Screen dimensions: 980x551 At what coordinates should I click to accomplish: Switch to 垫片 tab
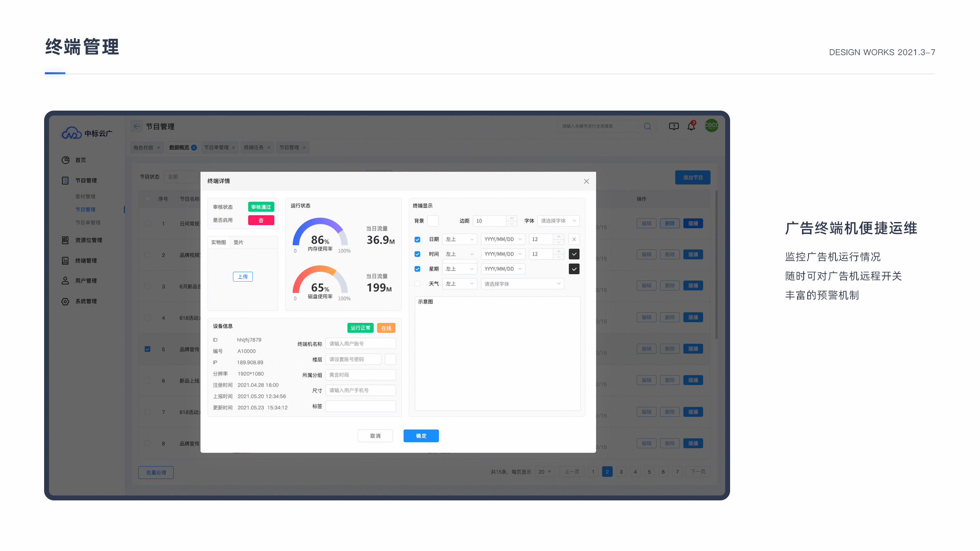coord(238,242)
